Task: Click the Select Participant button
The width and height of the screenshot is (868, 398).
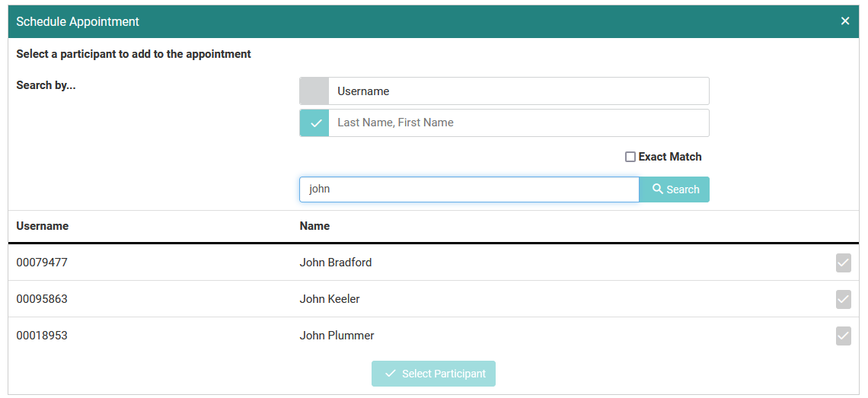Action: coord(433,374)
